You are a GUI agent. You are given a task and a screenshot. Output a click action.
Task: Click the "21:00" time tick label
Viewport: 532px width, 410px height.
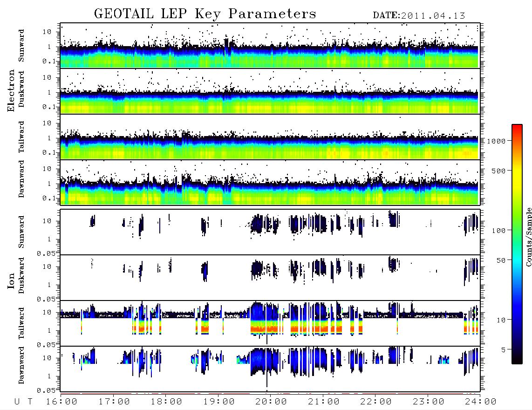[324, 402]
